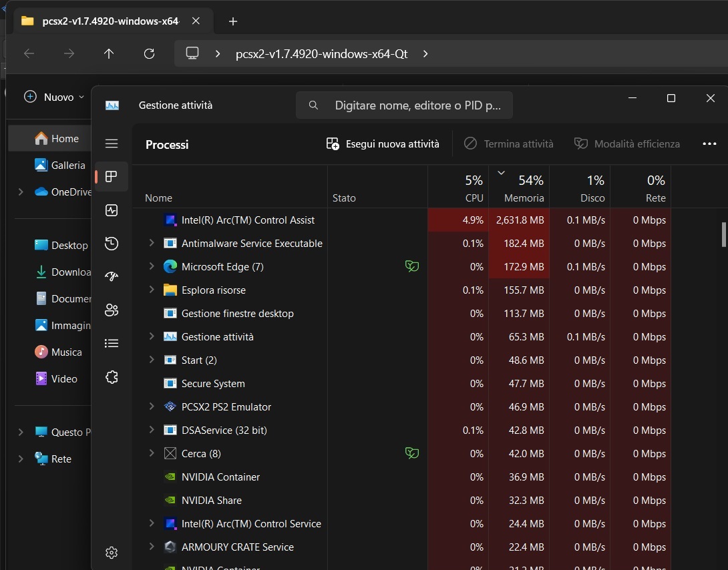Expand the Gestione attività process row
Viewport: 728px width, 570px height.
[x=152, y=336]
